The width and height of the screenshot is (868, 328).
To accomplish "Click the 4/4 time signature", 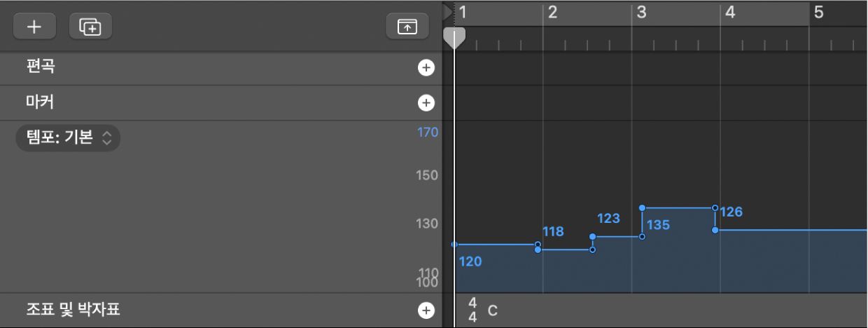I will coord(472,309).
